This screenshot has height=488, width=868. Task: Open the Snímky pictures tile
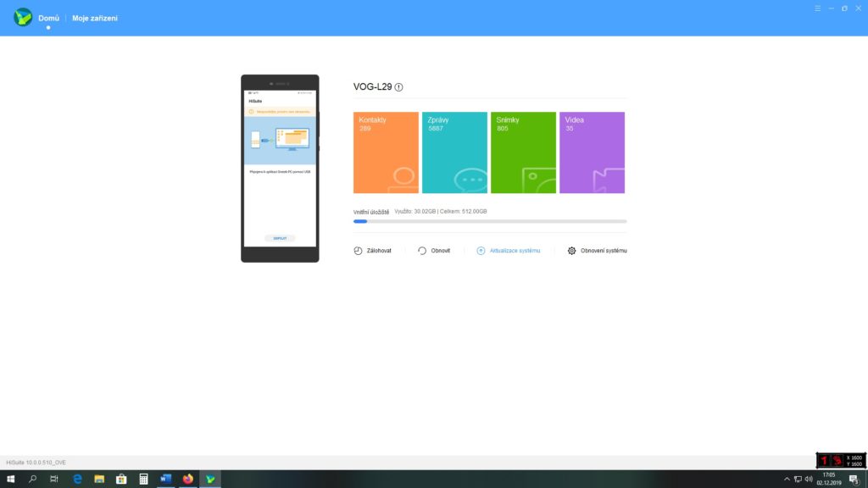[523, 152]
